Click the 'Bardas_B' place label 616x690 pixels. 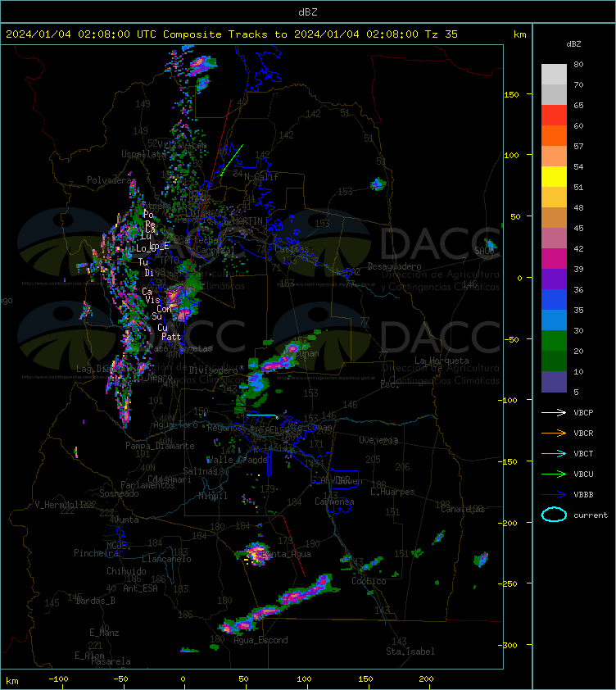96,600
